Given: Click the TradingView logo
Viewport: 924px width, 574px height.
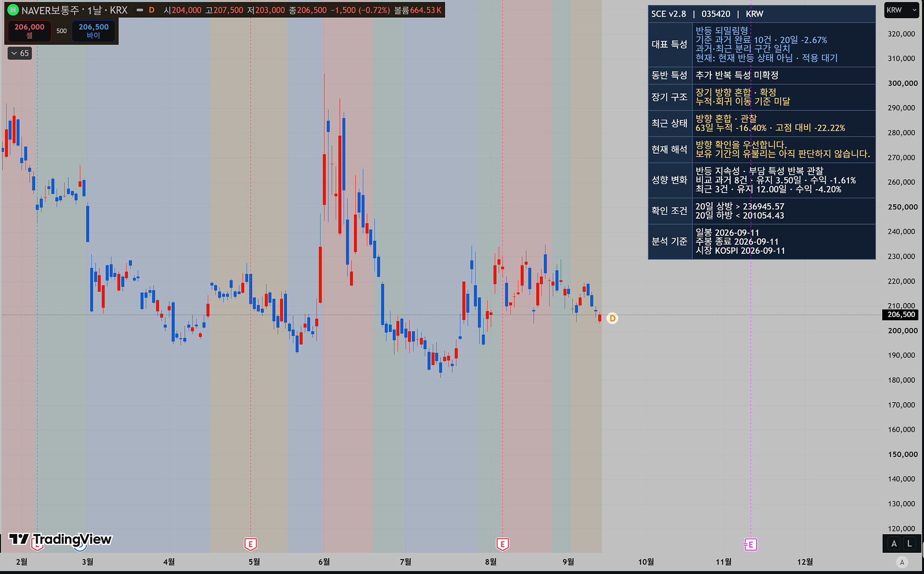Looking at the screenshot, I should click(x=60, y=539).
